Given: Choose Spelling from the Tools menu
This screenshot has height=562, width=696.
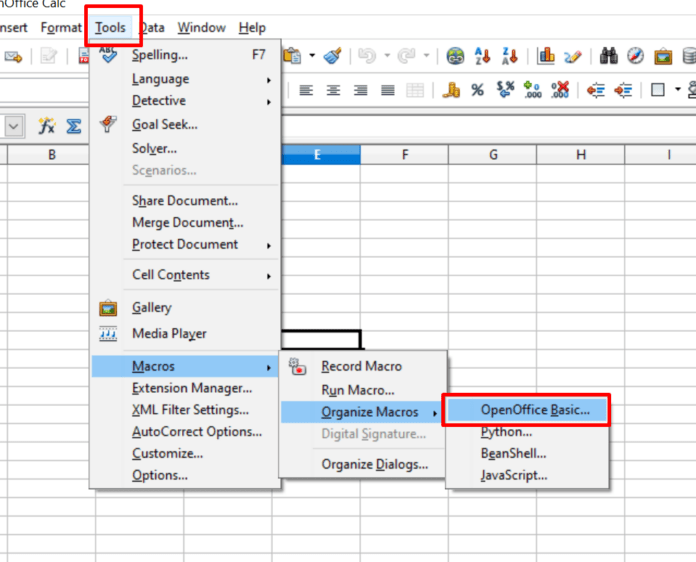Looking at the screenshot, I should point(186,55).
